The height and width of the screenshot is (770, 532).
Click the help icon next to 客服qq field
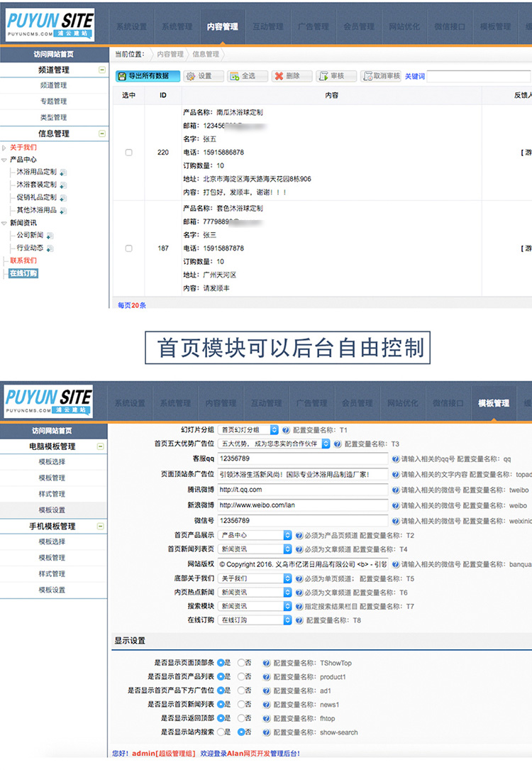[x=395, y=459]
